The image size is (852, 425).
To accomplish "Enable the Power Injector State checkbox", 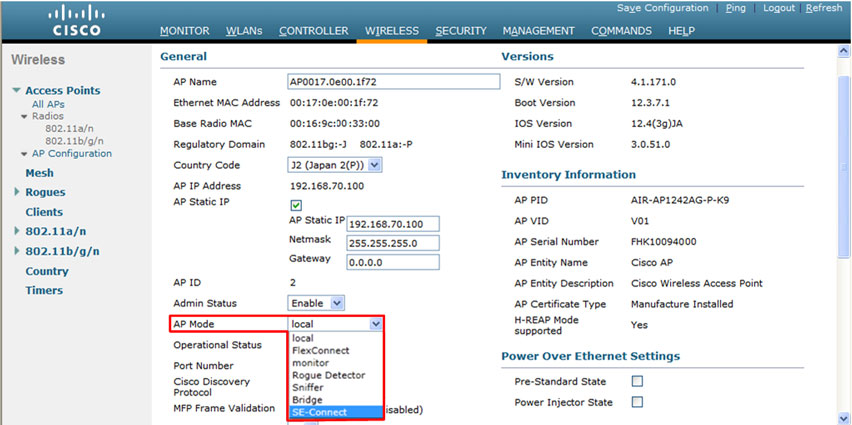I will (x=637, y=402).
